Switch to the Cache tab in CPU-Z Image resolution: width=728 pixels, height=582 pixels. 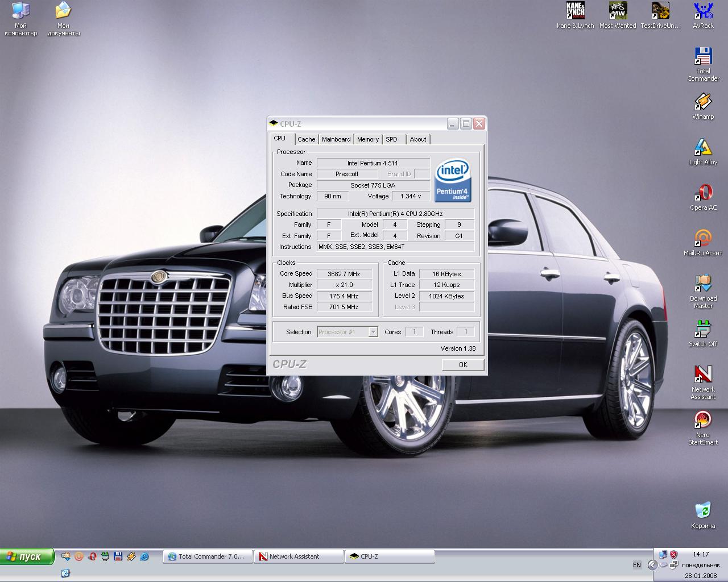click(x=306, y=139)
